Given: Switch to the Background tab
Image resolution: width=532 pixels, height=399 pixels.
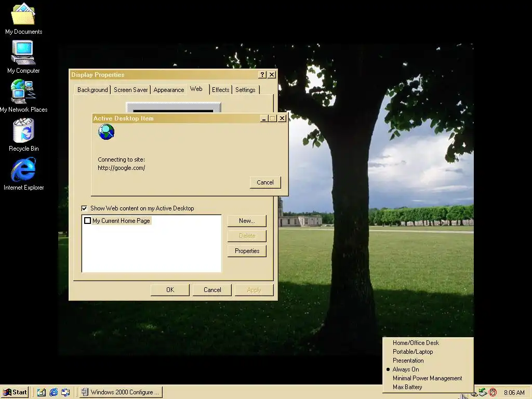Looking at the screenshot, I should 92,90.
